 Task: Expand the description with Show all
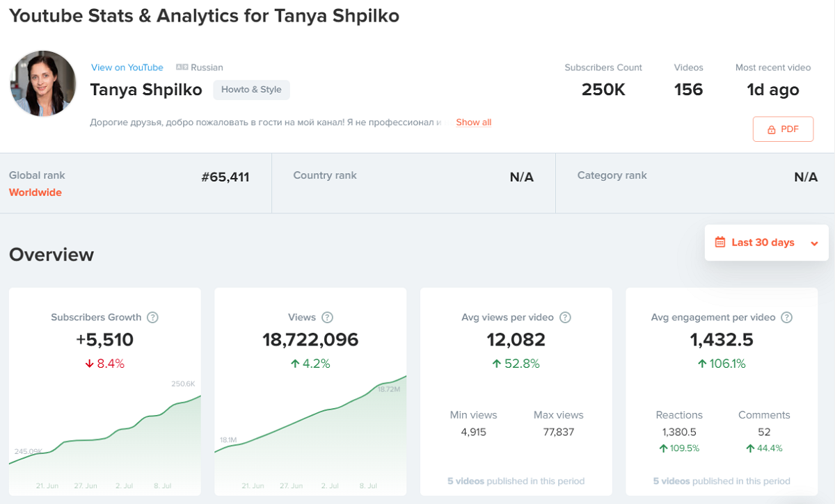click(474, 122)
